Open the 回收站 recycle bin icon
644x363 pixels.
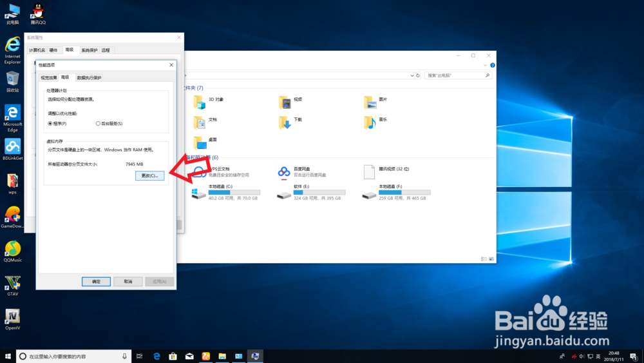tap(12, 81)
